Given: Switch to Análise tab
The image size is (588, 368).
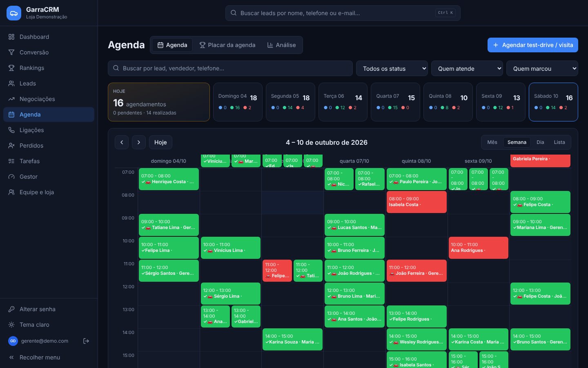Looking at the screenshot, I should [x=281, y=45].
